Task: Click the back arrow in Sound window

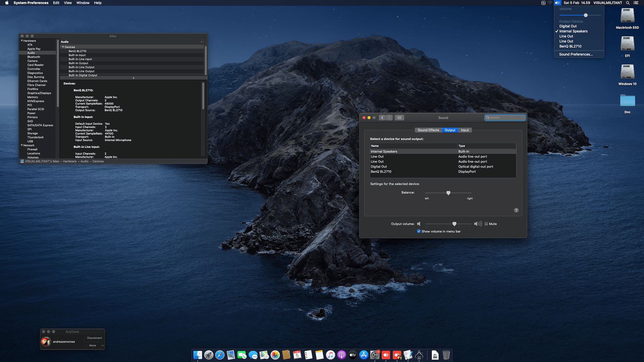Action: click(x=382, y=118)
